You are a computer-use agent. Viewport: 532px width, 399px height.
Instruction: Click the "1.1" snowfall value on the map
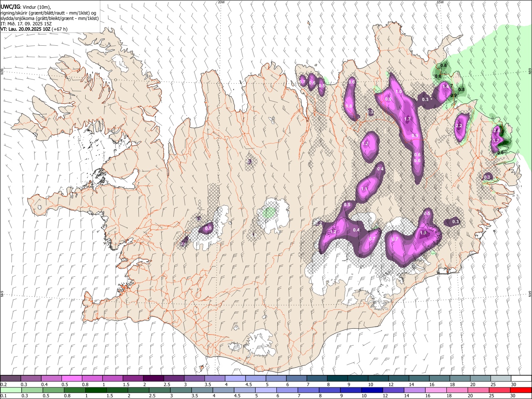(364, 189)
